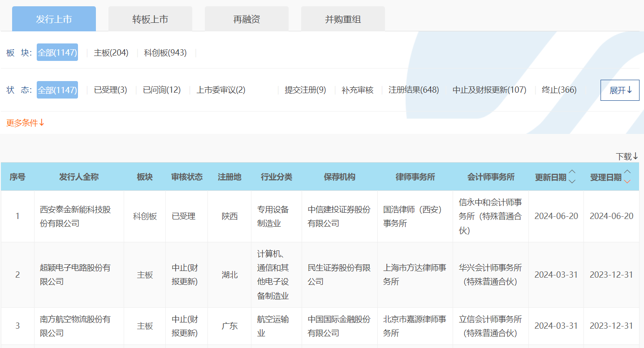Filter status by 终止(366)

coord(557,90)
